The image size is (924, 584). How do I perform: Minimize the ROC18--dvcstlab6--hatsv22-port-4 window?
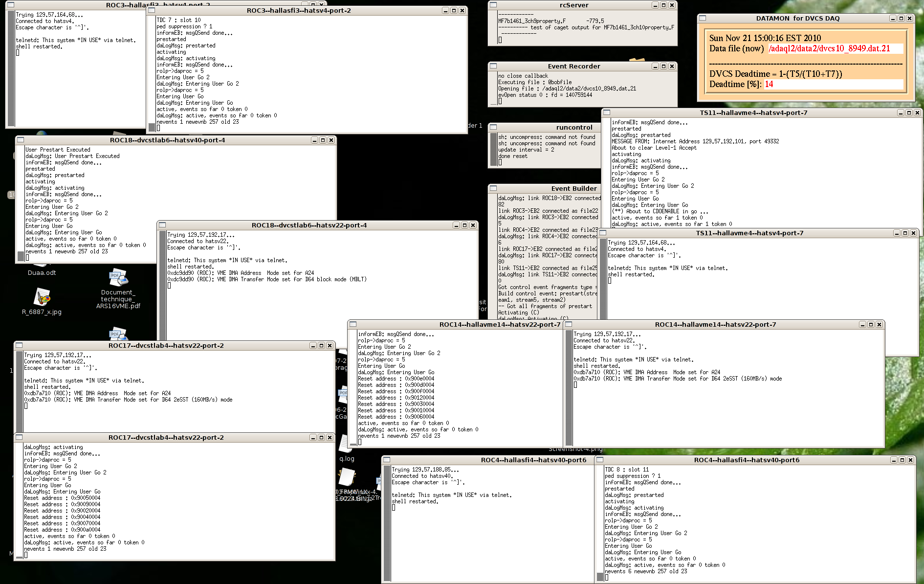click(x=456, y=225)
